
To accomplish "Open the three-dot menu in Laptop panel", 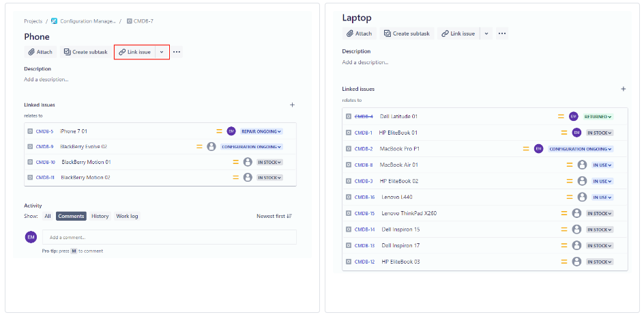I will tap(502, 33).
